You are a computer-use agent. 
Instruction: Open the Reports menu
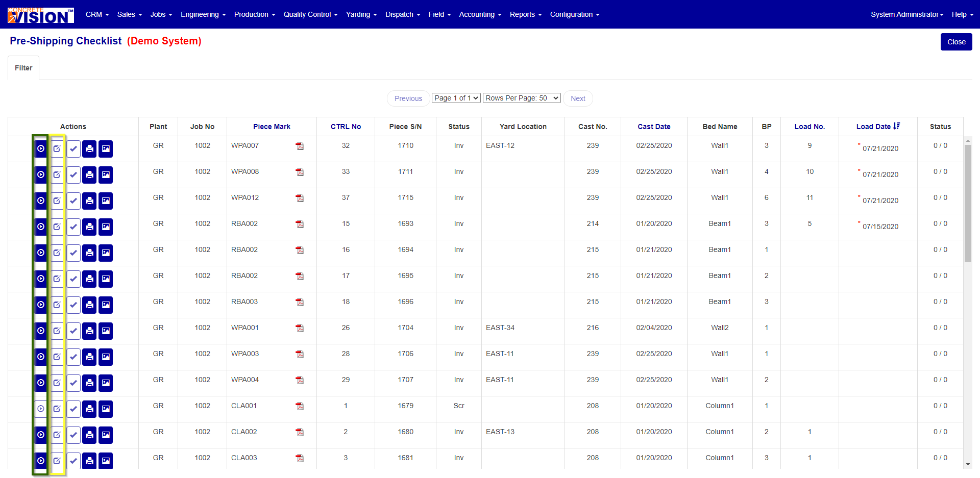point(526,14)
